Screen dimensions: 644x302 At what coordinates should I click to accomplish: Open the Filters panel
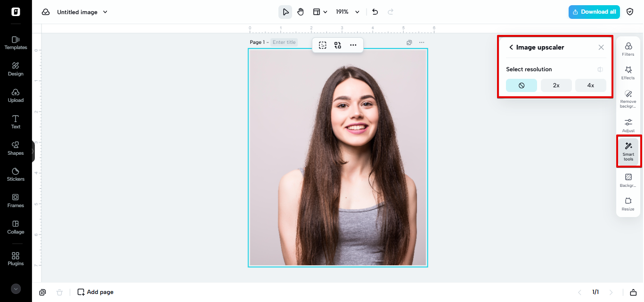point(628,49)
